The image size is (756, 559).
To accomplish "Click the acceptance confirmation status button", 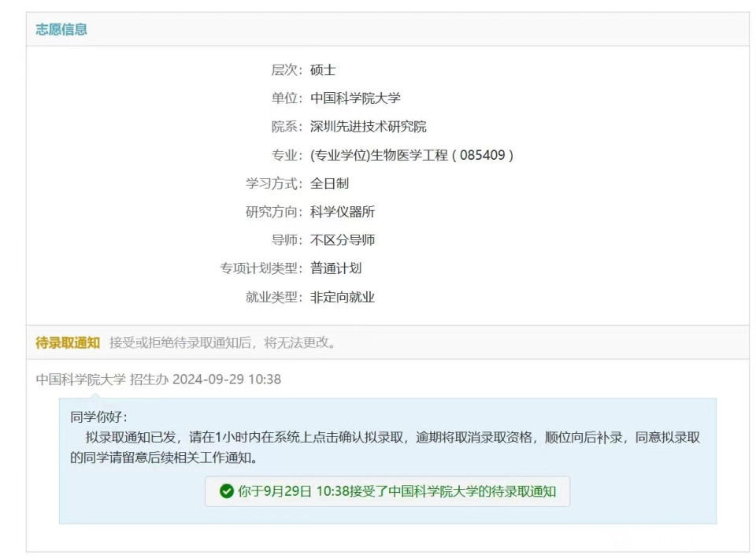I will [387, 491].
